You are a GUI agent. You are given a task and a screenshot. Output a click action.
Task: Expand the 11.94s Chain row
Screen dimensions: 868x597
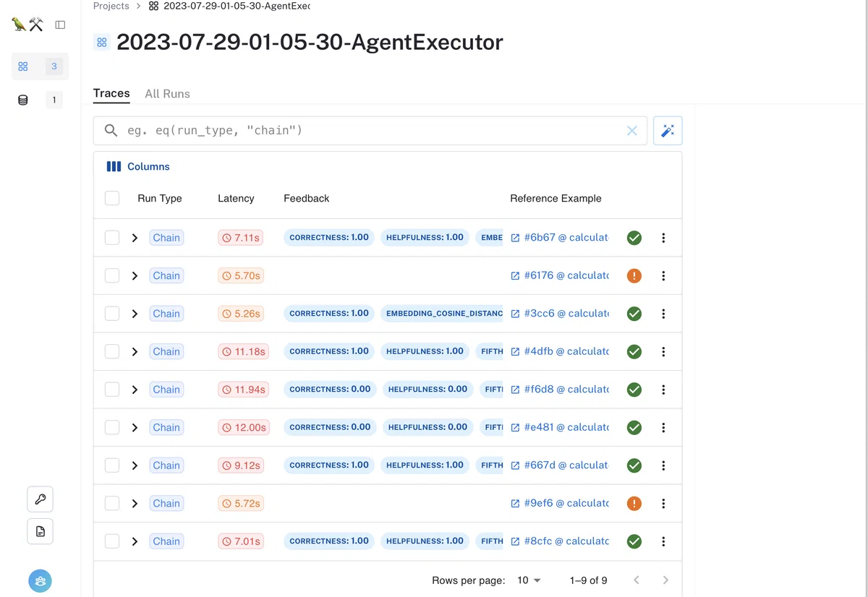click(135, 390)
